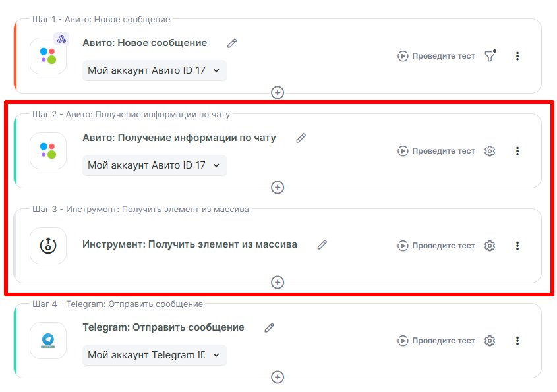Click the pencil icon beside "Telegram: Отправить сообщение"
The image size is (557, 392).
click(x=269, y=327)
